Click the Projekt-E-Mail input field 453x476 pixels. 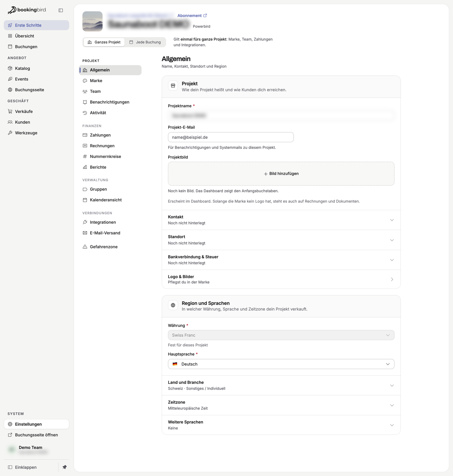(231, 137)
